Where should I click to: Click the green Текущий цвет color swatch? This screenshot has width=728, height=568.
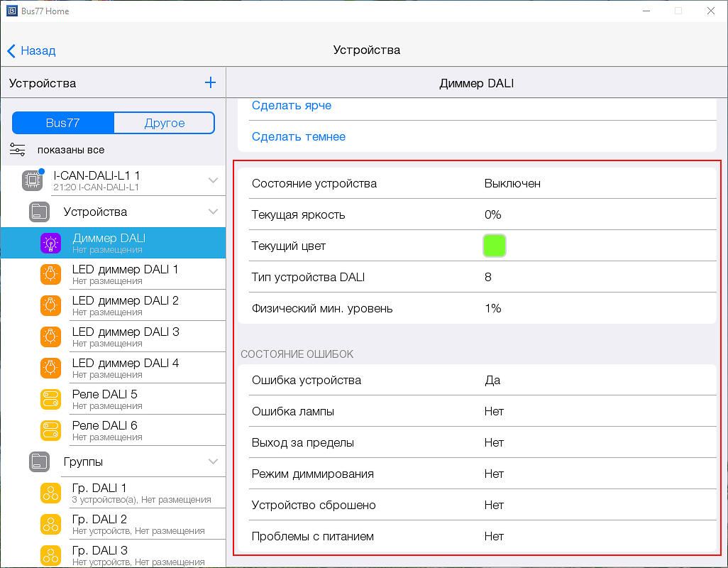[x=495, y=246]
